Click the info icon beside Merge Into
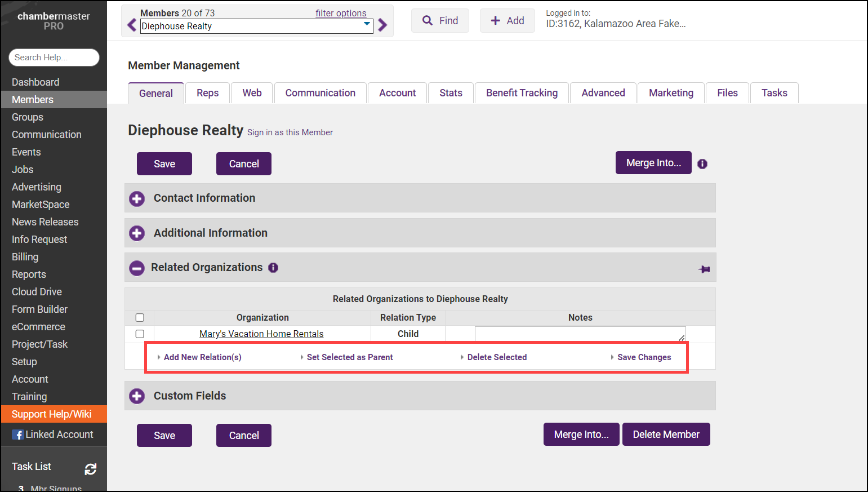The height and width of the screenshot is (492, 868). click(x=702, y=164)
